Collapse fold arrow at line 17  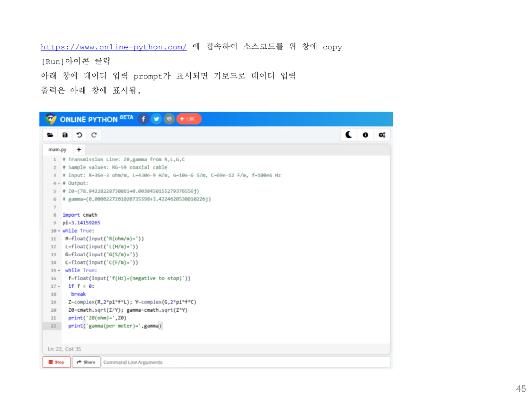[x=59, y=286]
